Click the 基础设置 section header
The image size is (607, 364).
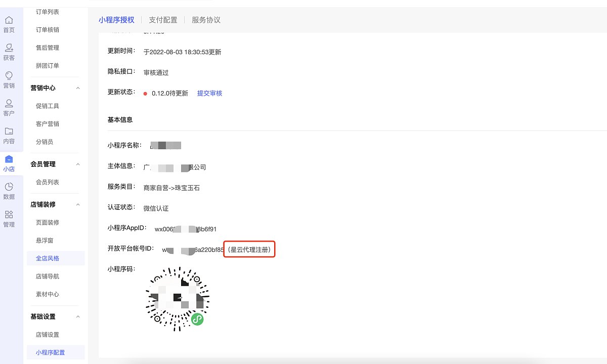coord(43,317)
